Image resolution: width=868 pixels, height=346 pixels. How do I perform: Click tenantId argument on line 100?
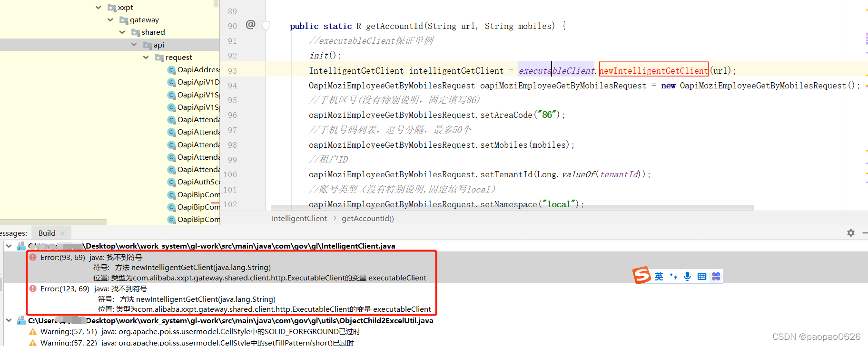click(x=620, y=174)
